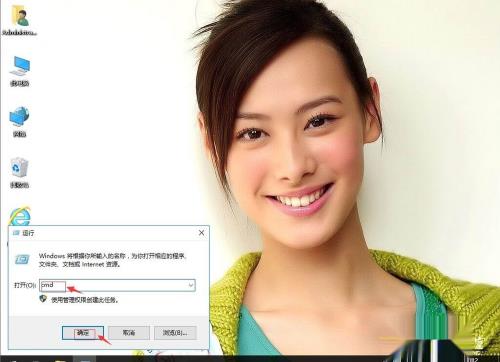Confirm the Run dialog with 确定

point(83,333)
